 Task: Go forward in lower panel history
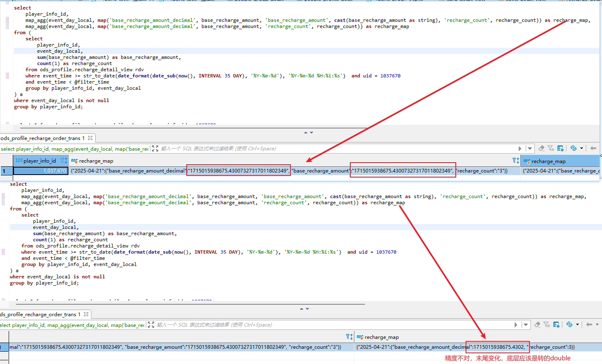597,324
